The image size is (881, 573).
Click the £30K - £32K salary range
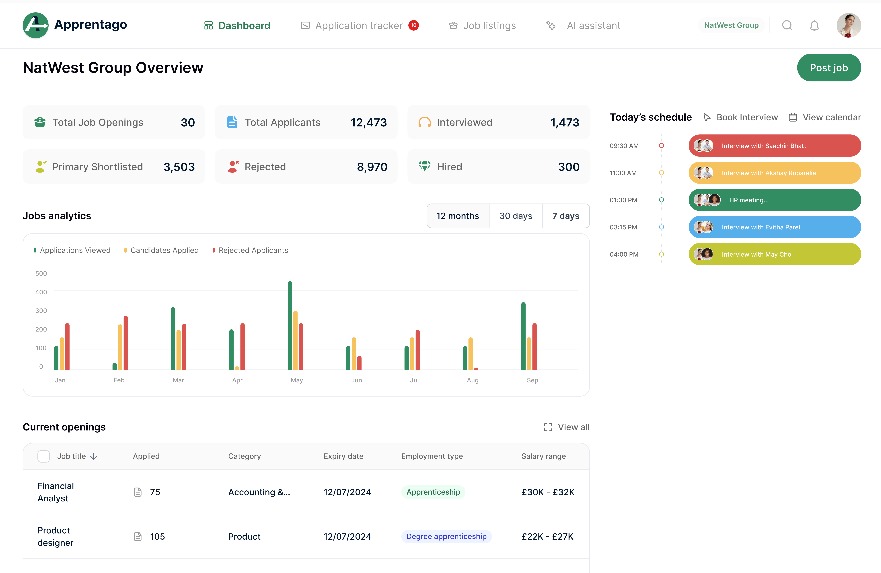pos(548,492)
